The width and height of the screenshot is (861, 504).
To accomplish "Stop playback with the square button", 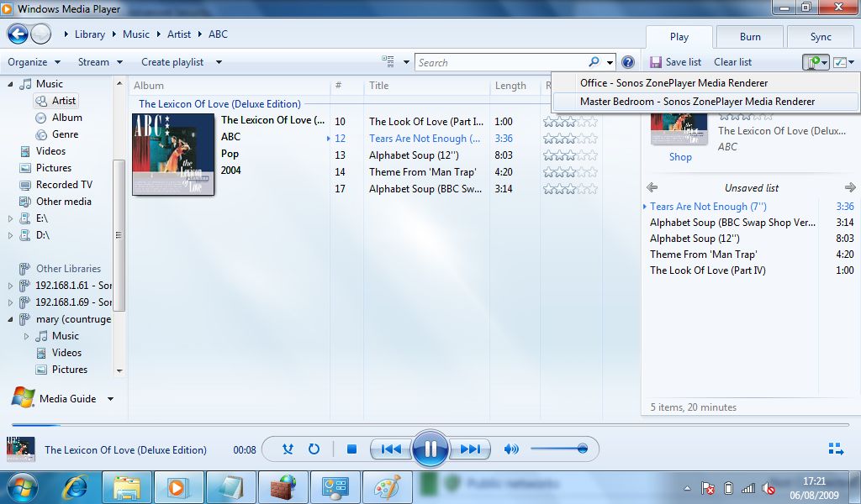I will click(x=352, y=449).
